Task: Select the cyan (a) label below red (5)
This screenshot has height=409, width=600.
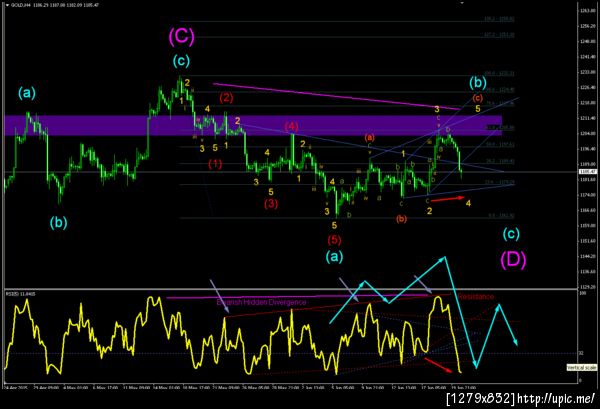Action: 334,257
